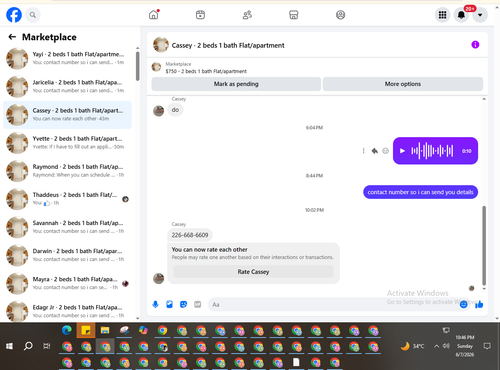Select the 226-668-6609 message

190,235
